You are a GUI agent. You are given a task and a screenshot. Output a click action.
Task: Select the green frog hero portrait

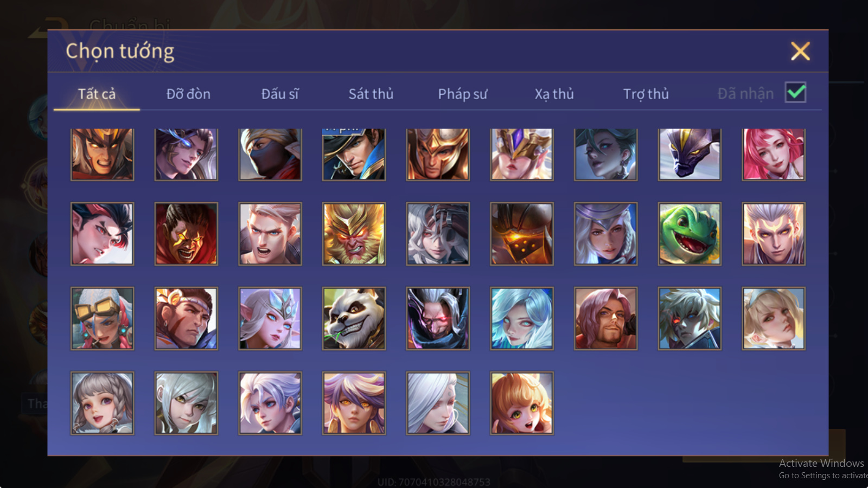(690, 234)
